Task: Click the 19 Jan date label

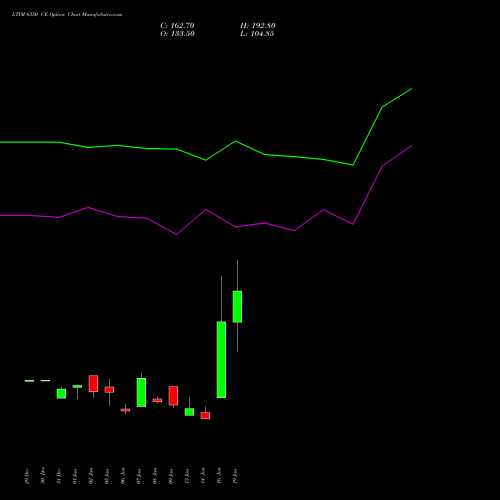Action: tap(235, 476)
